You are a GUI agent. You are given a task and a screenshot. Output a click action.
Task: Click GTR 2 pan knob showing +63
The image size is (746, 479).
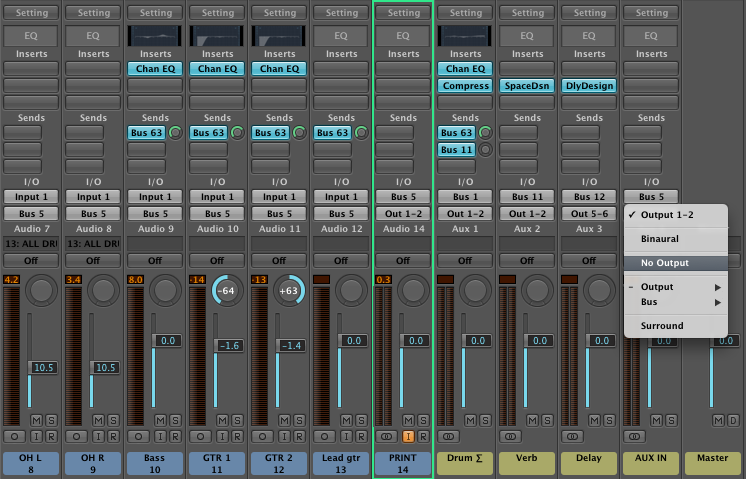pyautogui.click(x=289, y=291)
